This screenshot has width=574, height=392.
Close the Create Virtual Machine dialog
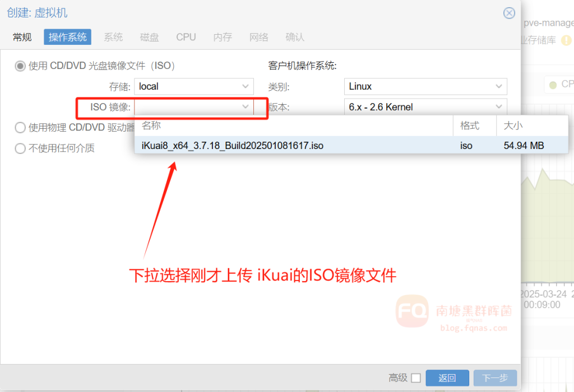tap(509, 13)
